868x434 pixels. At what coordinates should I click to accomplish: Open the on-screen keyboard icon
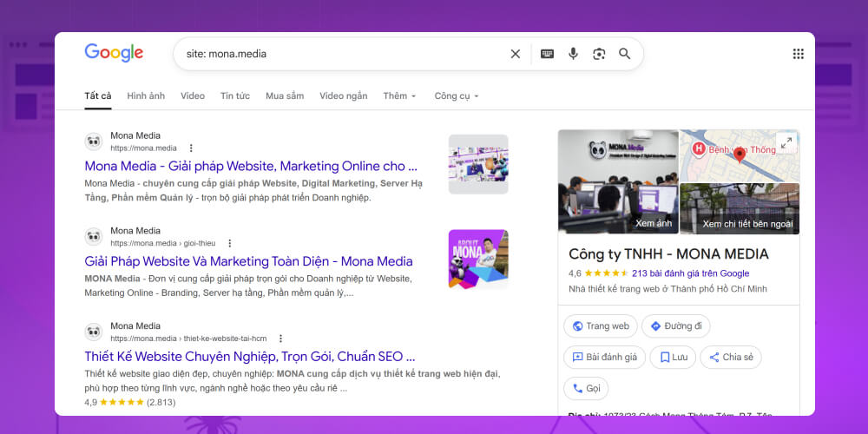(547, 54)
